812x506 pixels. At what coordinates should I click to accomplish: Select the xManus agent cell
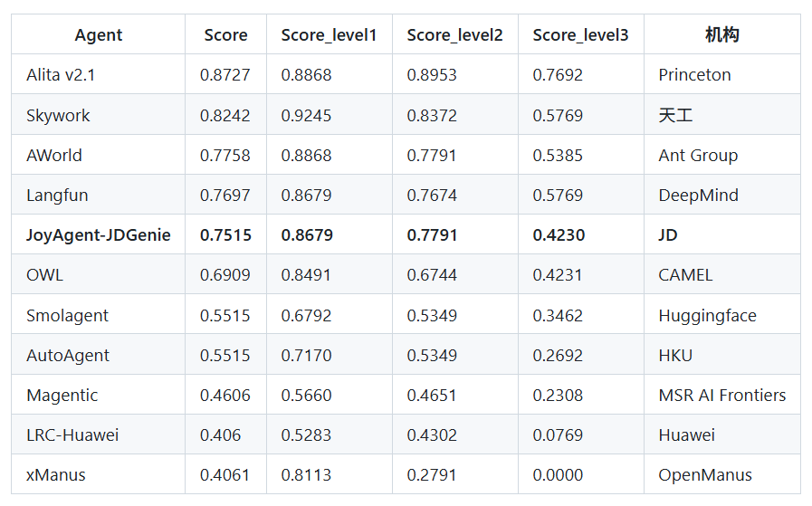coord(99,474)
